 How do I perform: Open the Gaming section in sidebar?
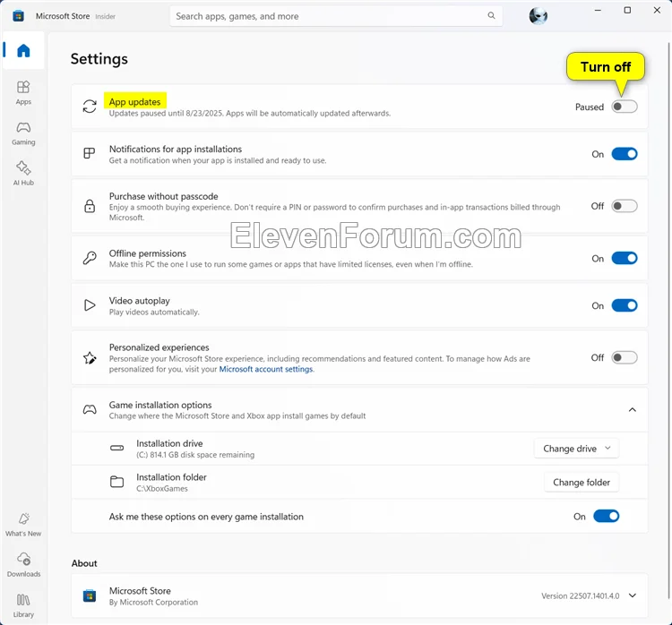click(23, 133)
